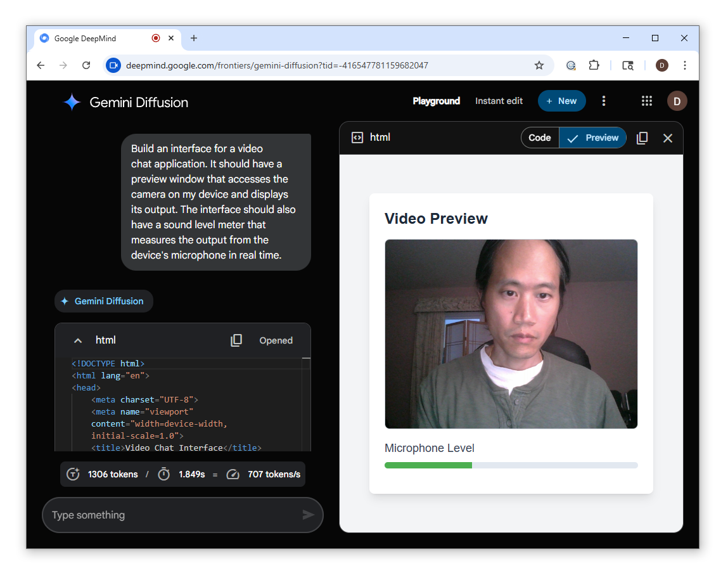Image resolution: width=728 pixels, height=580 pixels.
Task: Reload the current page
Action: (86, 65)
